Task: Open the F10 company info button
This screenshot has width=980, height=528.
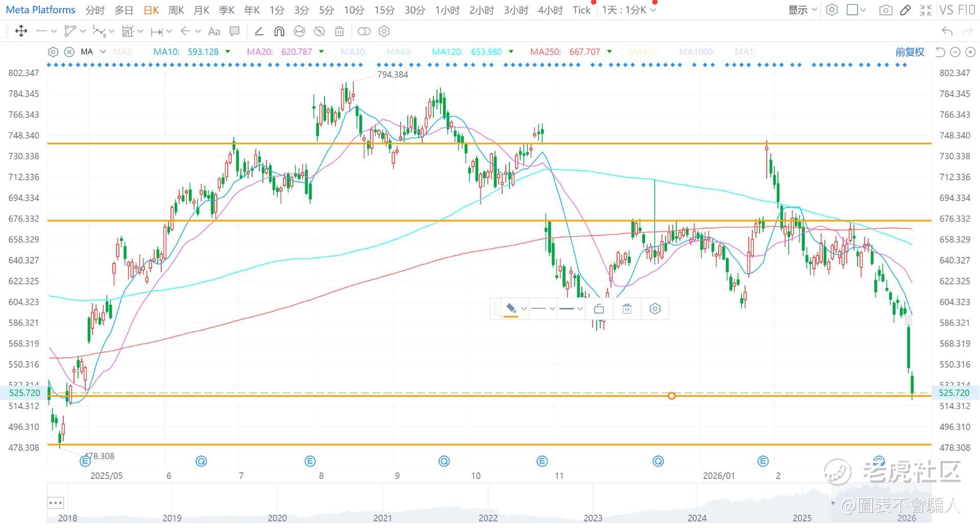Action: point(966,10)
